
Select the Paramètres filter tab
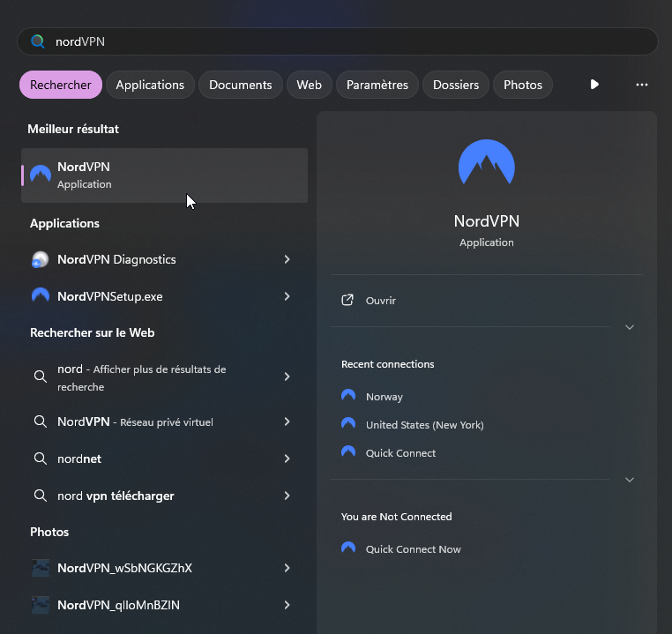[x=377, y=85]
